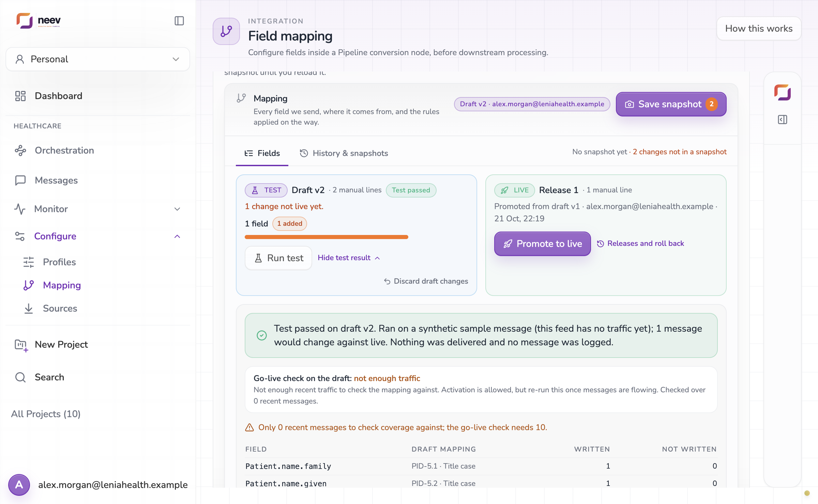
Task: Select the Patient.name.family row
Action: [481, 466]
